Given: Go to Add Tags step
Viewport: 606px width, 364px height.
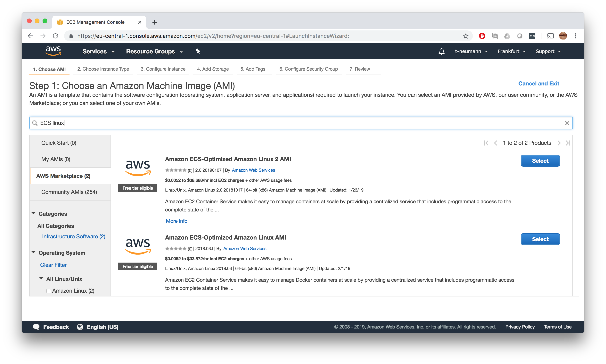Looking at the screenshot, I should click(253, 69).
